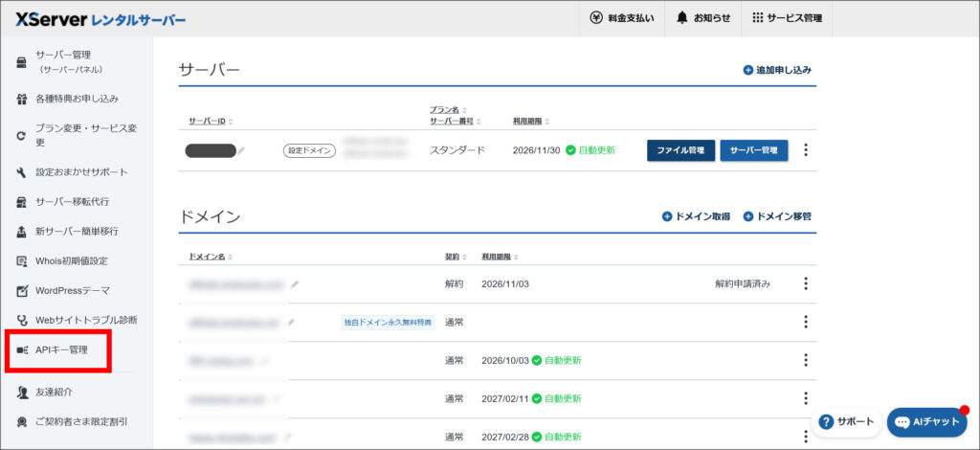Click the スタンダード plan name
Screen dimensions: 980x450
point(457,150)
